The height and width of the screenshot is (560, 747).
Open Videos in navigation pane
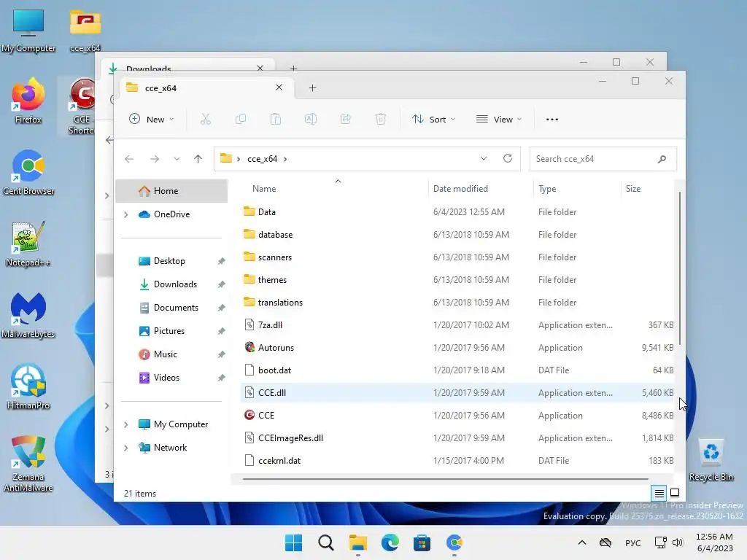(x=166, y=378)
